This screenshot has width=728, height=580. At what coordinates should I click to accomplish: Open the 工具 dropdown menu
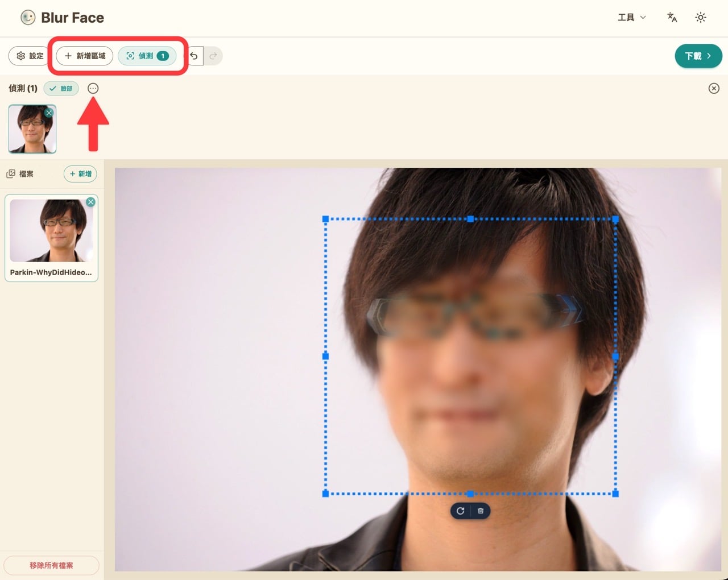point(632,18)
